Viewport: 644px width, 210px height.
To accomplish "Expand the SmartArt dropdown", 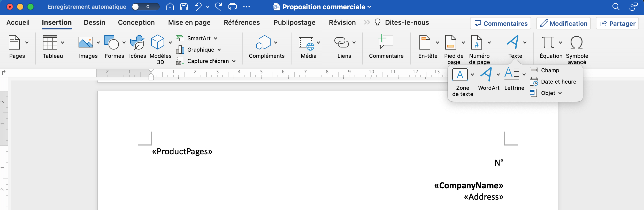I will (216, 38).
